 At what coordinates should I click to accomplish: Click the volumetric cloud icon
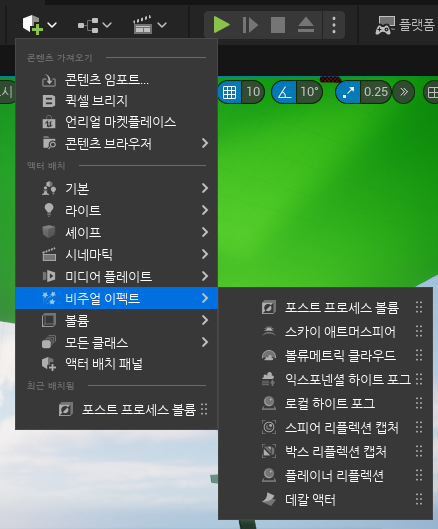pyautogui.click(x=269, y=356)
